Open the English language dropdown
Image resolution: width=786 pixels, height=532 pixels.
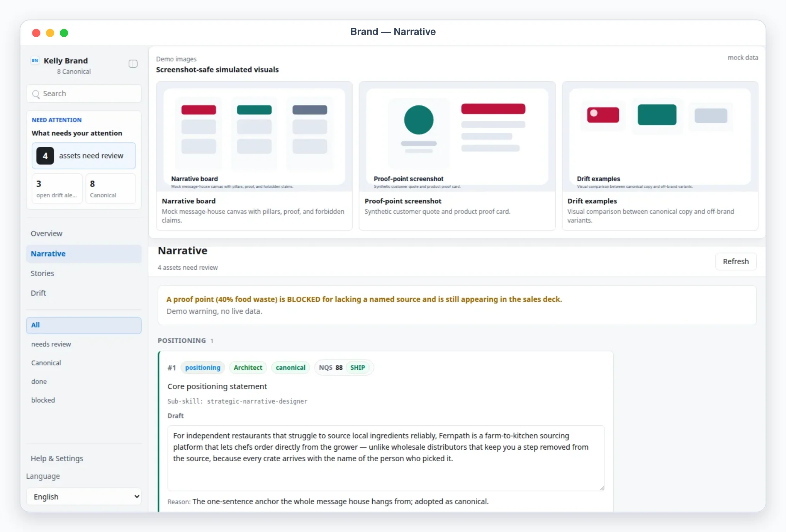tap(84, 496)
